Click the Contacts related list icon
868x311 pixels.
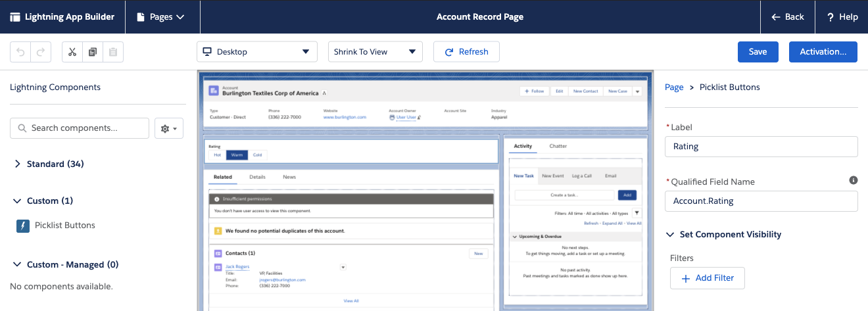(x=218, y=253)
